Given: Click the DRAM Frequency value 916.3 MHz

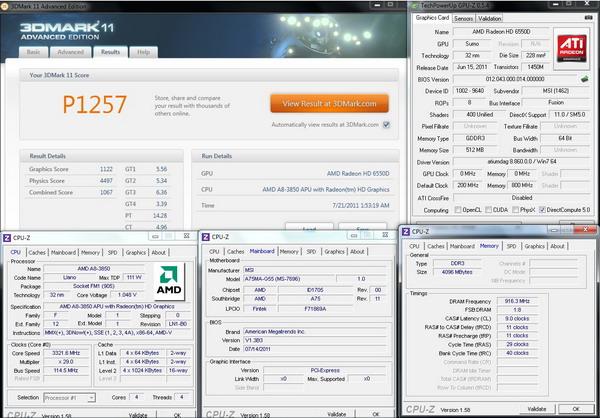Looking at the screenshot, I should [517, 301].
